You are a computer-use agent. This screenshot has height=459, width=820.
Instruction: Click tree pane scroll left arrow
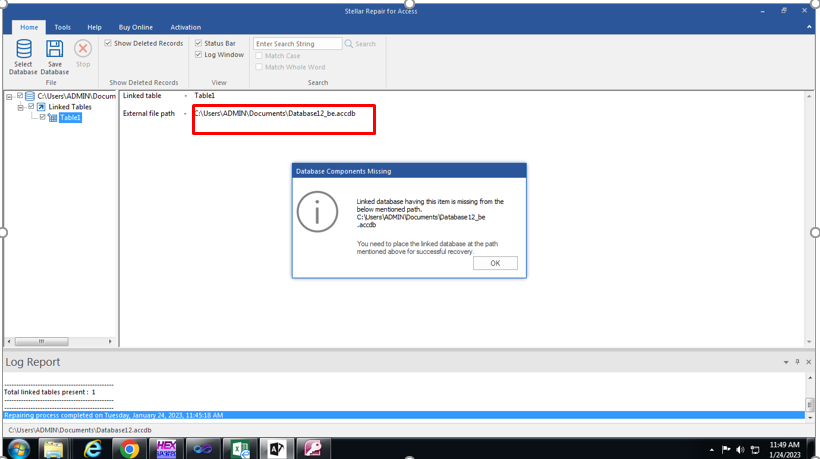[9, 341]
